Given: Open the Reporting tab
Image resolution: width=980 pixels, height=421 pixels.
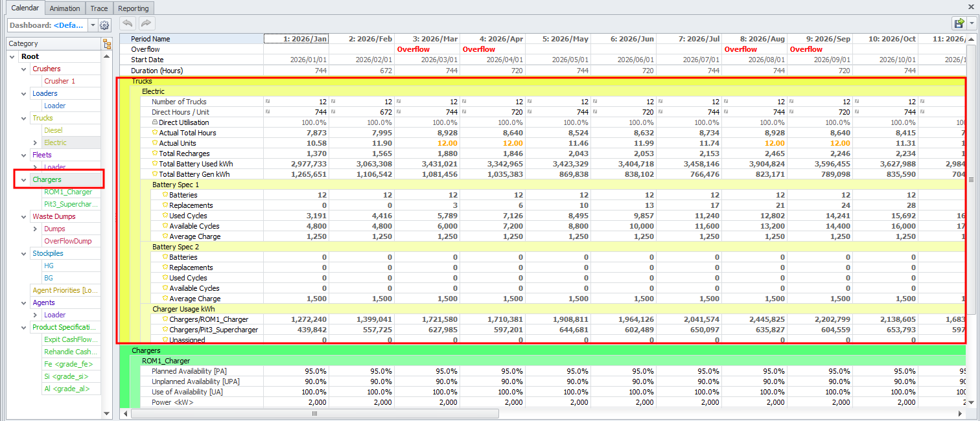Looking at the screenshot, I should (133, 8).
